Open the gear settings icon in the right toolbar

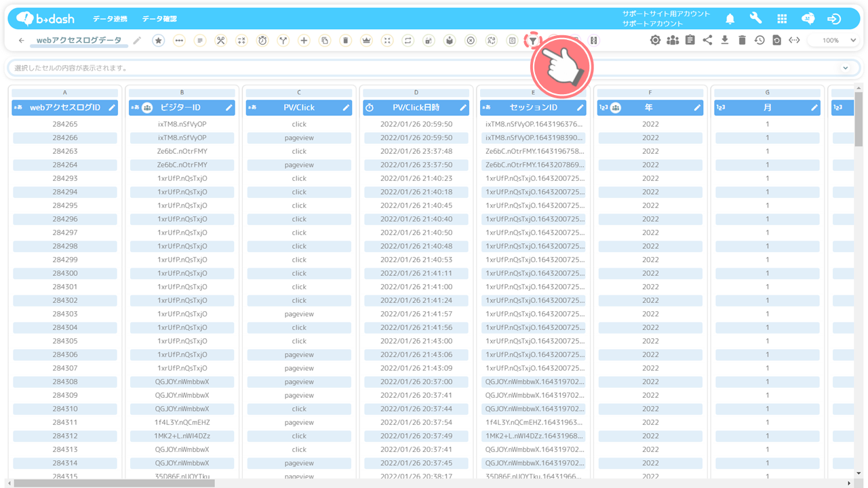655,41
